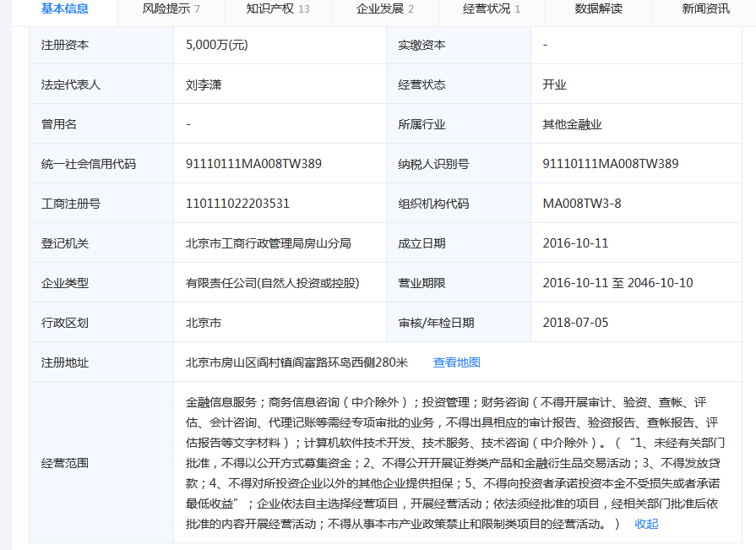Click the 组织机构代码 label cell

[459, 203]
